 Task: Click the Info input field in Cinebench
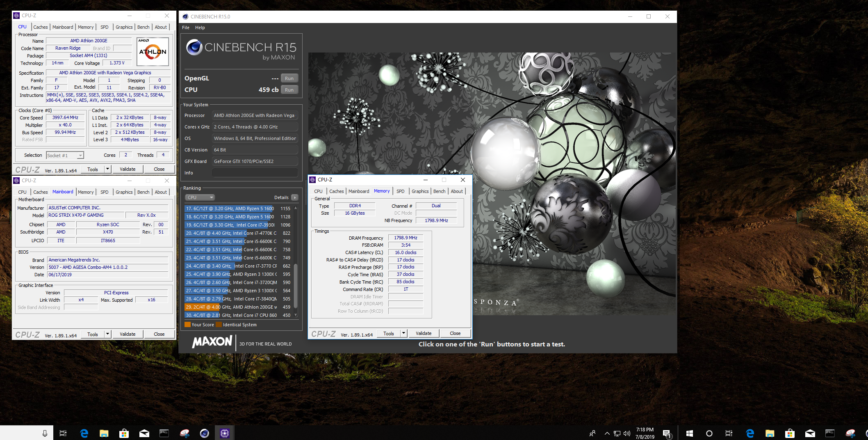pos(255,173)
